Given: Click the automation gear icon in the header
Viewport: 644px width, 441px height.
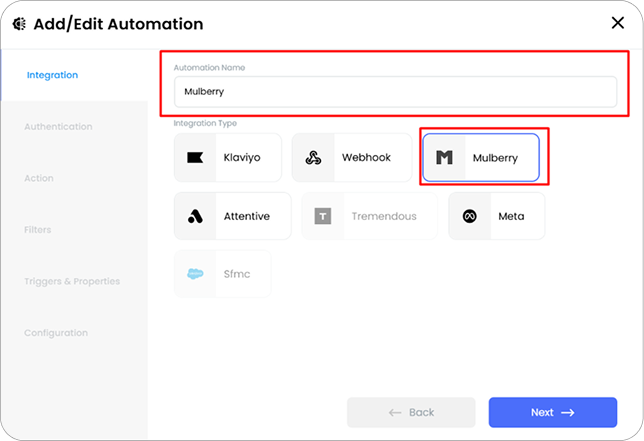Looking at the screenshot, I should pyautogui.click(x=19, y=24).
